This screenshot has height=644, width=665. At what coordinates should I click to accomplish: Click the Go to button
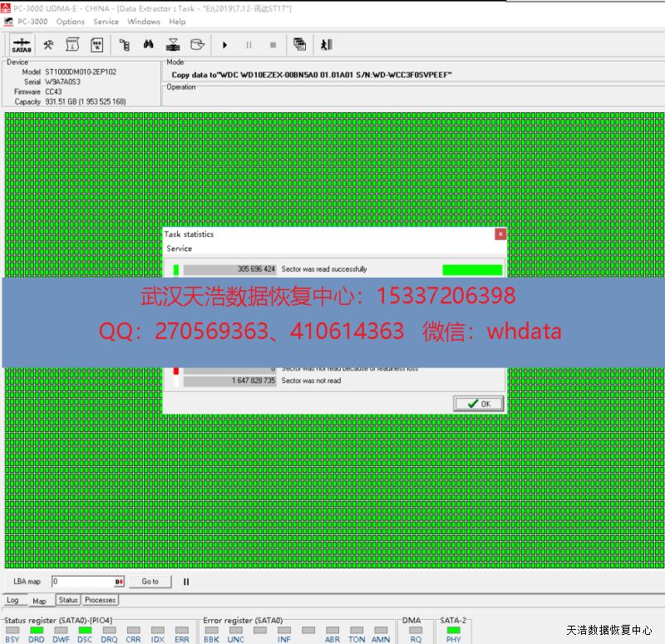150,582
